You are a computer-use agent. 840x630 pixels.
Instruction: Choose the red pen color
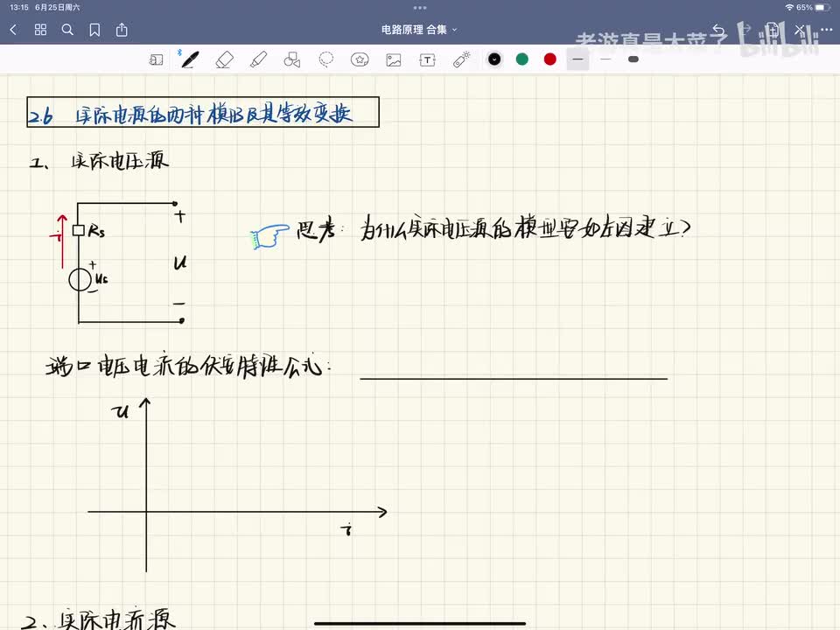pos(550,59)
